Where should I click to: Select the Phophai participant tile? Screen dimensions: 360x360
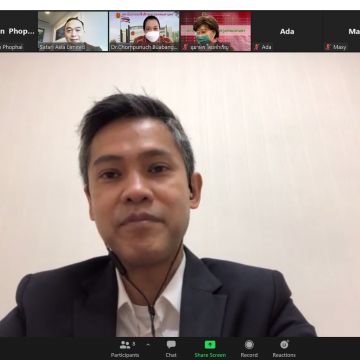pyautogui.click(x=18, y=31)
